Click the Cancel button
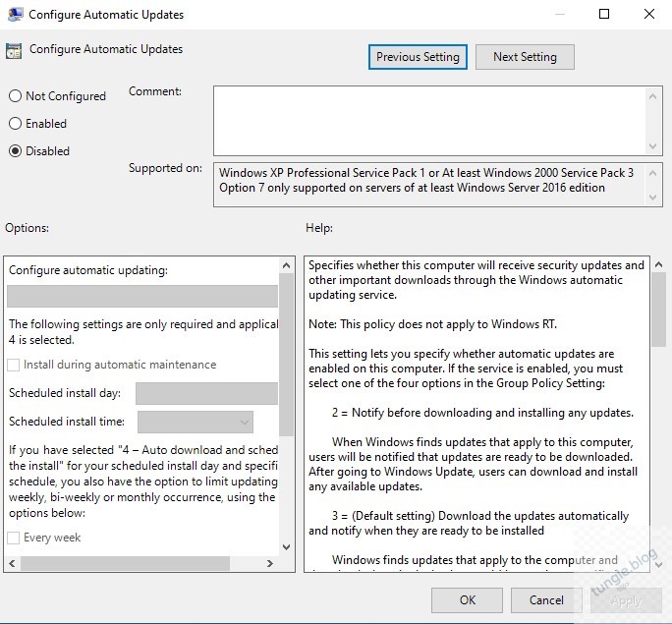This screenshot has width=672, height=624. (x=546, y=600)
